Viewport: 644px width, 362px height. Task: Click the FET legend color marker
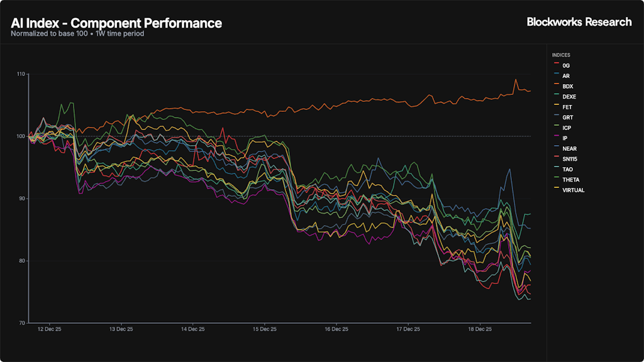(x=555, y=107)
